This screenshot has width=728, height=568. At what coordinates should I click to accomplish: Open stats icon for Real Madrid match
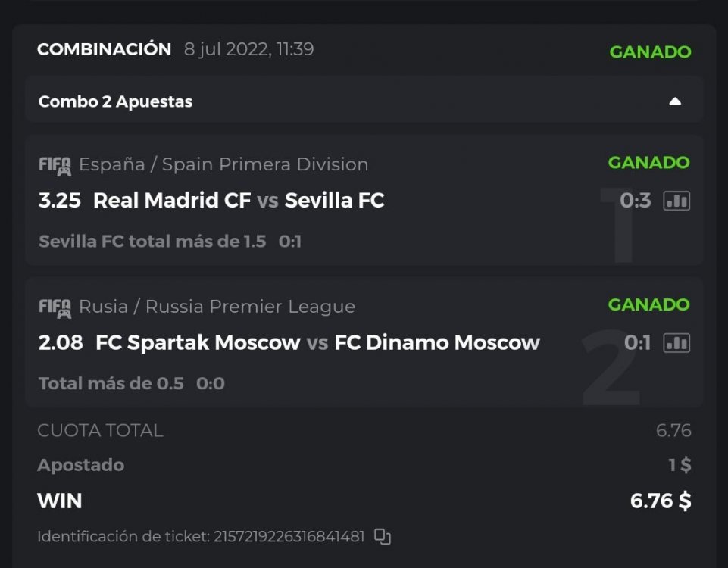pos(676,201)
